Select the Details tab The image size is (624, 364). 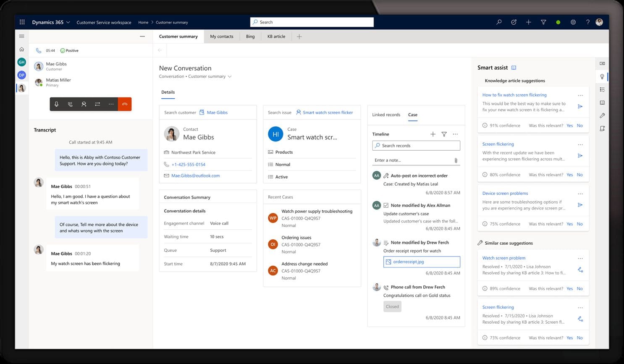(168, 92)
